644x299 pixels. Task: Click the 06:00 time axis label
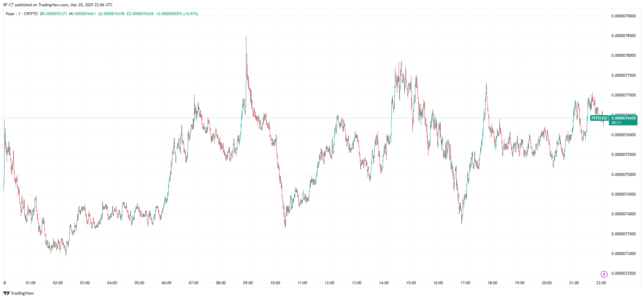coord(166,283)
